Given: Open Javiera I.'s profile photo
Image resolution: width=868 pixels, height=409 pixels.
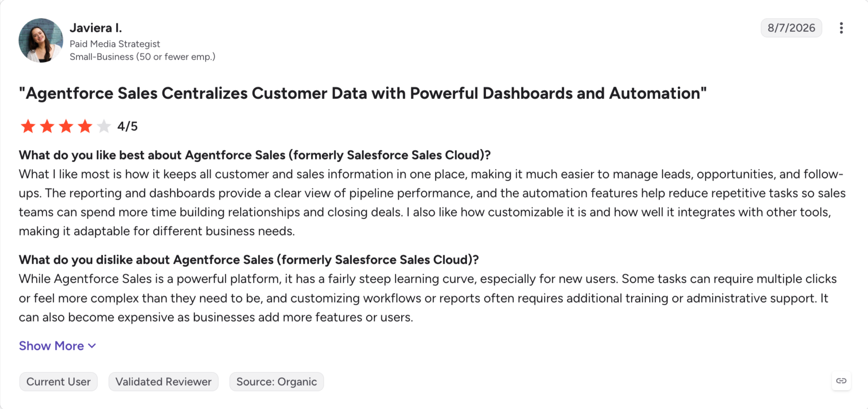Looking at the screenshot, I should click(41, 40).
